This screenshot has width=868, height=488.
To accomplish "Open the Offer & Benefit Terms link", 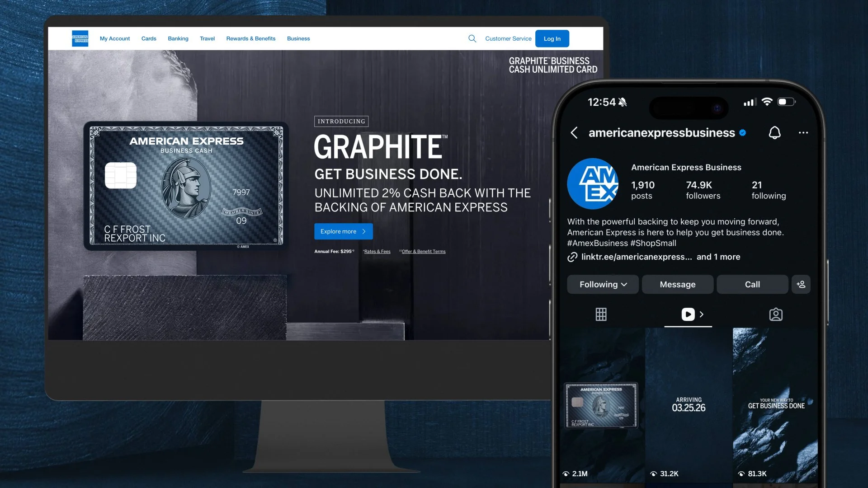I will click(x=423, y=251).
